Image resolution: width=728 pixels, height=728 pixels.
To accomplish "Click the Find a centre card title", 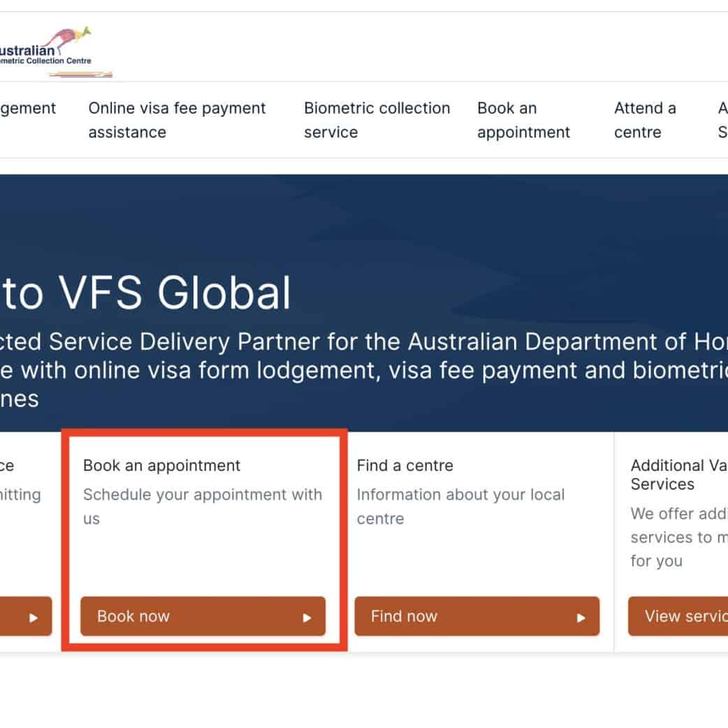I will (x=405, y=465).
